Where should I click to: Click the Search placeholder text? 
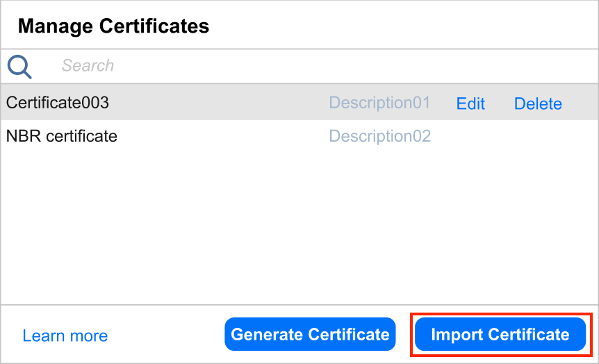coord(88,66)
